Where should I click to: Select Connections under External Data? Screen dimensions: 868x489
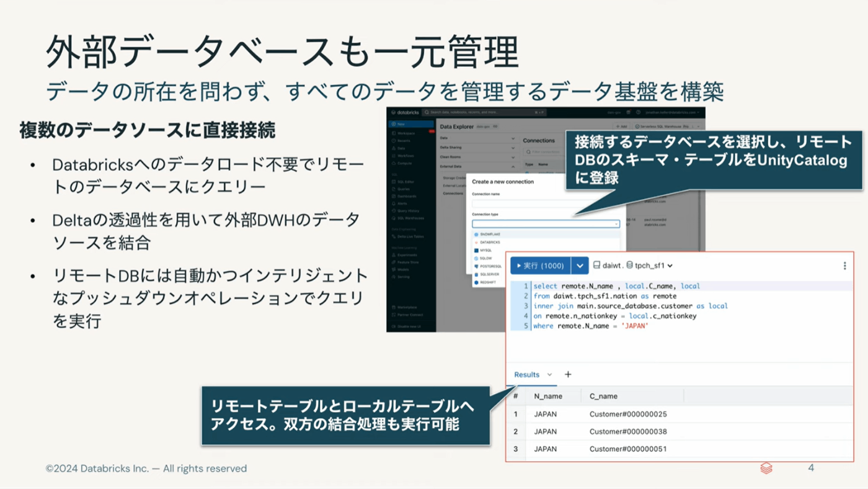click(x=453, y=194)
